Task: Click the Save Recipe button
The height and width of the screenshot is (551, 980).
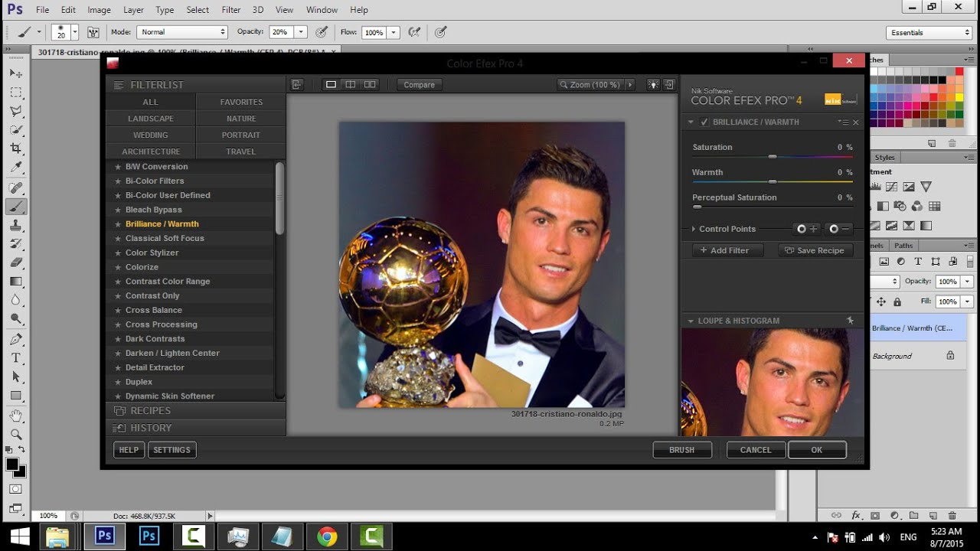Action: (815, 250)
